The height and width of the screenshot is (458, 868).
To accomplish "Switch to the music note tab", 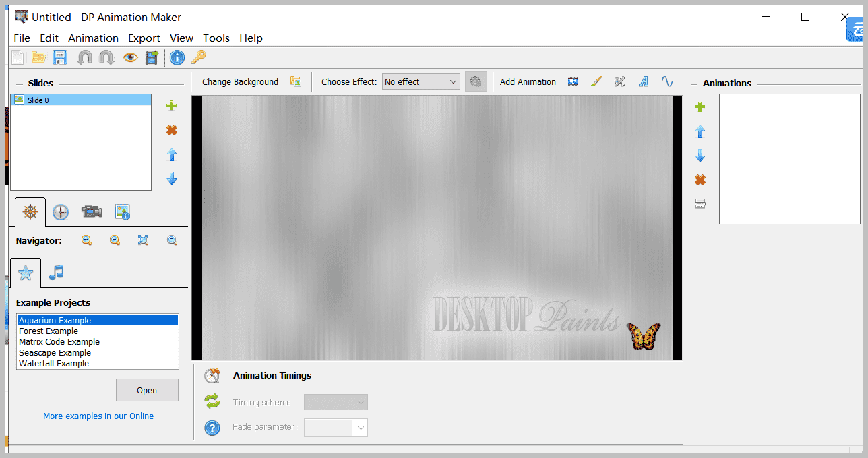I will tap(56, 272).
